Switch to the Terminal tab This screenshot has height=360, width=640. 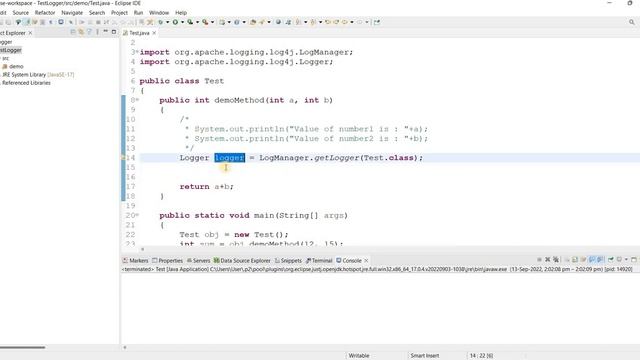319,260
